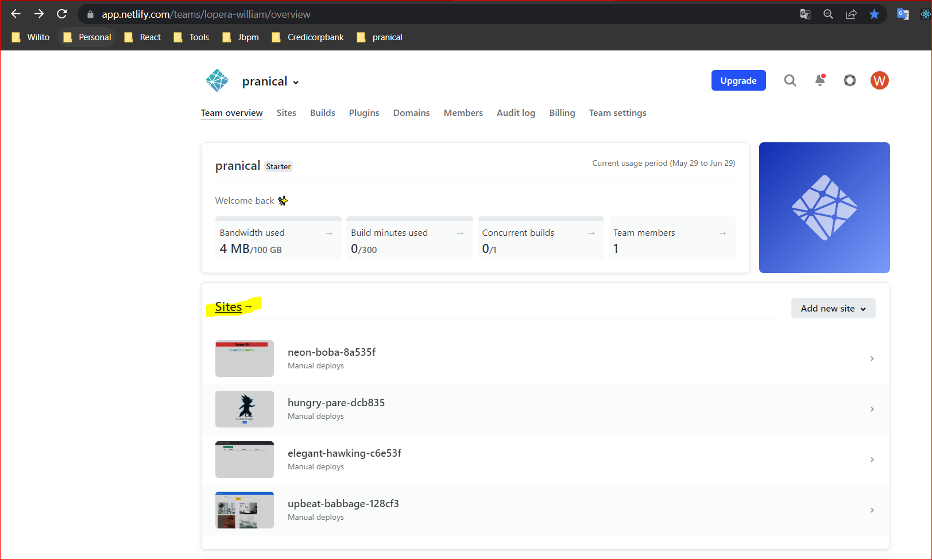Switch to the Sites tab
The width and height of the screenshot is (932, 560).
(x=287, y=113)
